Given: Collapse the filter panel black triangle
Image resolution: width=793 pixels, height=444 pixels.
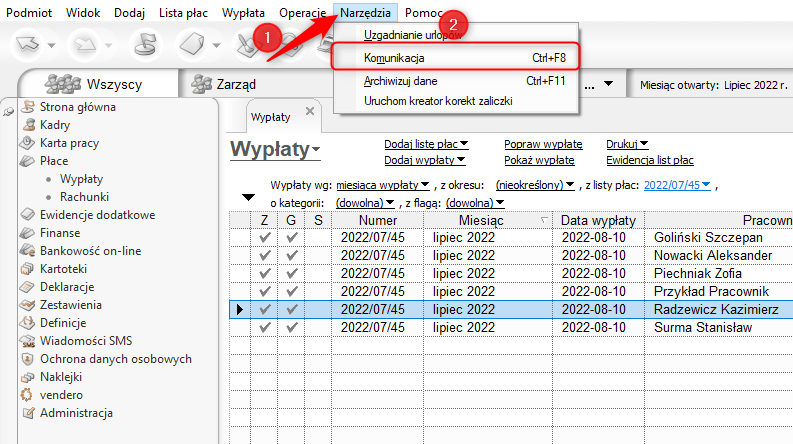Looking at the screenshot, I should tap(248, 197).
